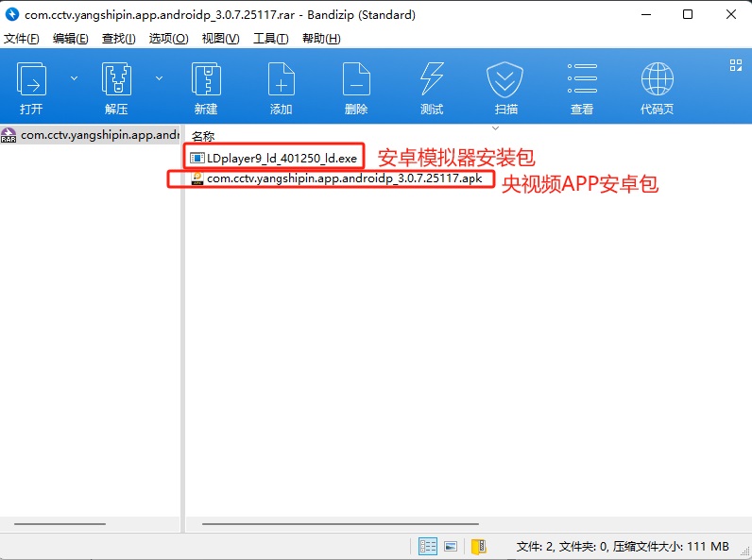Switch to details list view in status bar
The width and height of the screenshot is (752, 560).
coord(428,546)
